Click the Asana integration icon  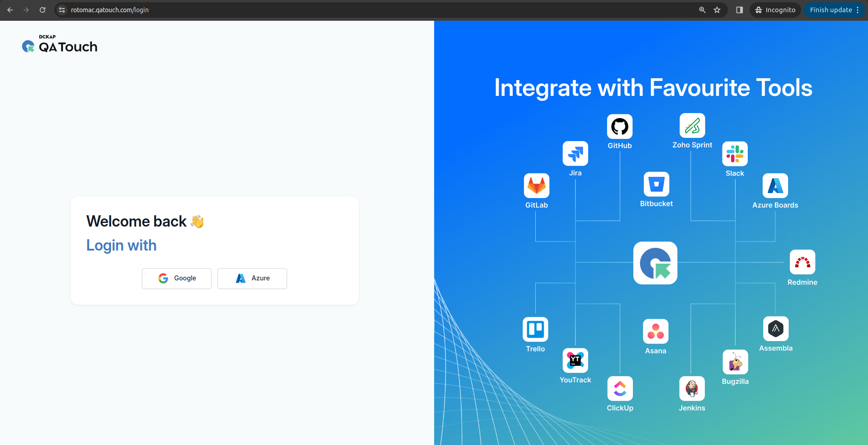click(656, 331)
